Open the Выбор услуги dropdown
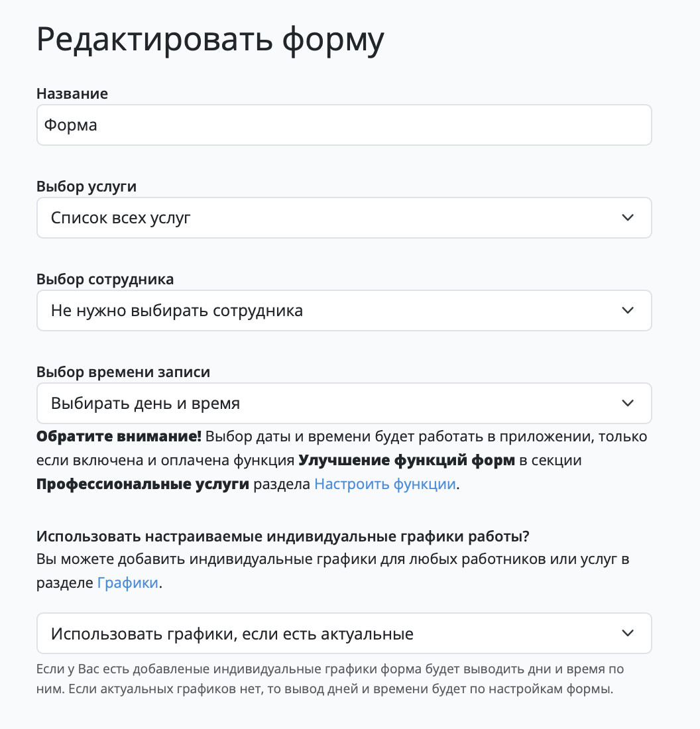Screen dimensions: 700x729 (x=344, y=217)
